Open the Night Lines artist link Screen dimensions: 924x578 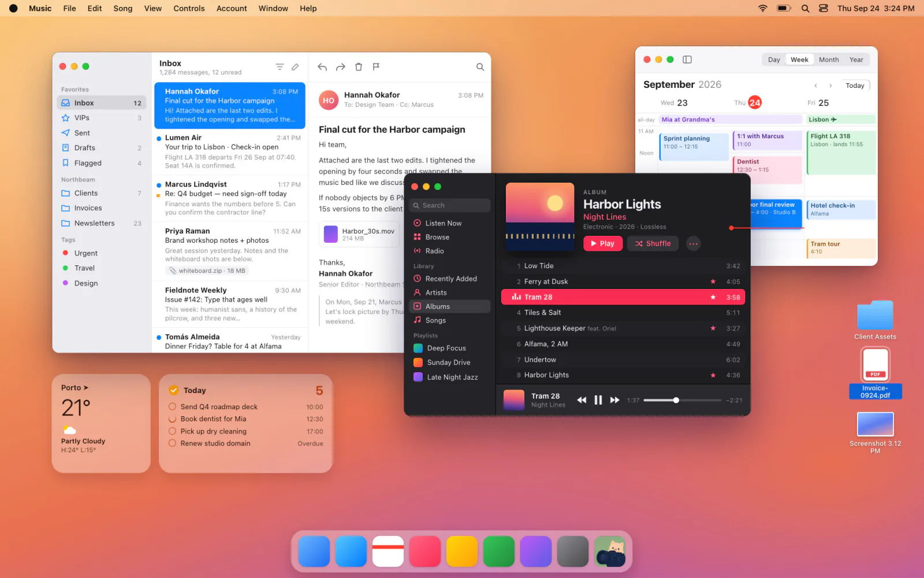tap(605, 217)
